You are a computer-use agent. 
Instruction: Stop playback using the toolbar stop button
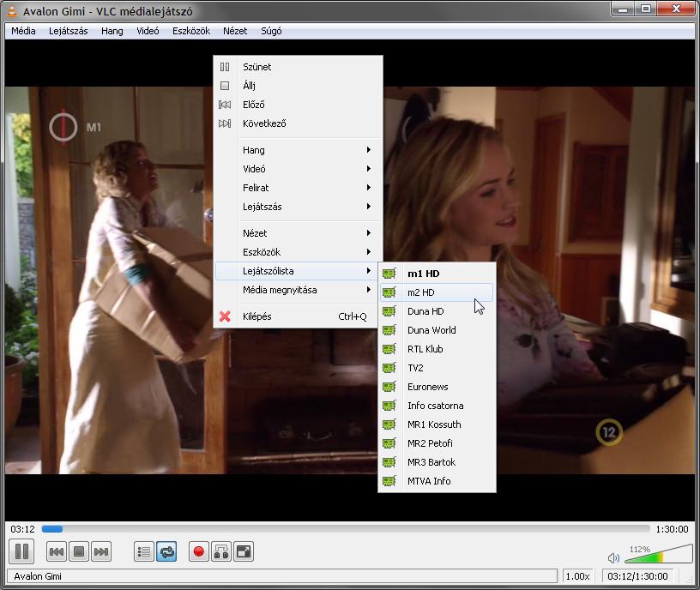(x=79, y=552)
